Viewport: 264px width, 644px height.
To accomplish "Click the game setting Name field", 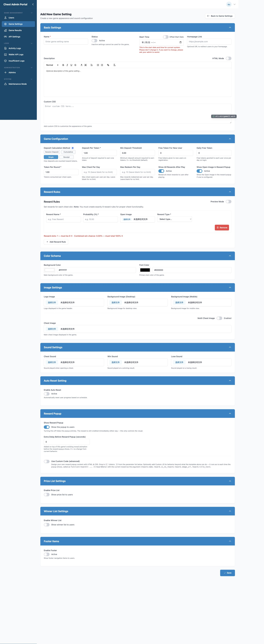I will 66,42.
